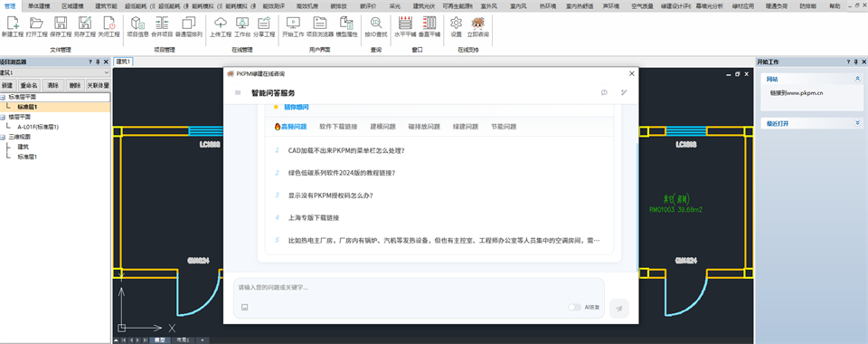Select 建模问题 category tab
Image resolution: width=868 pixels, height=344 pixels.
click(383, 127)
